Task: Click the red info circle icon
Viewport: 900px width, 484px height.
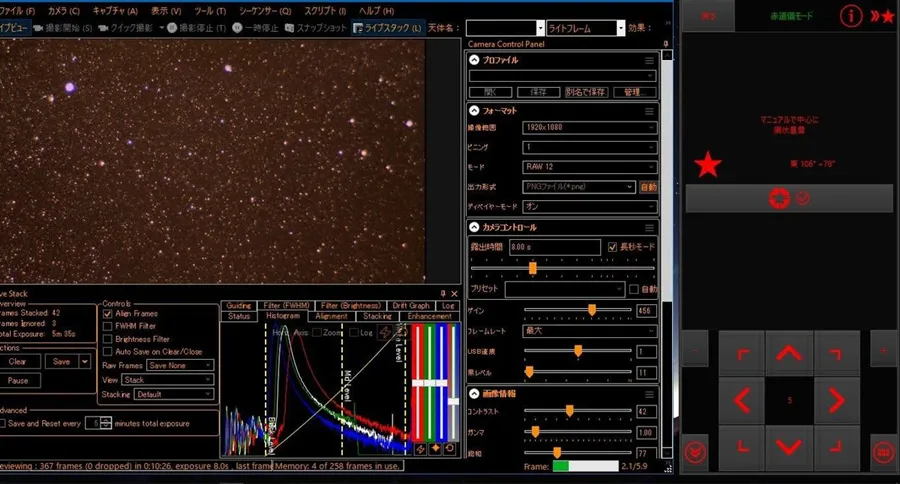Action: click(851, 15)
